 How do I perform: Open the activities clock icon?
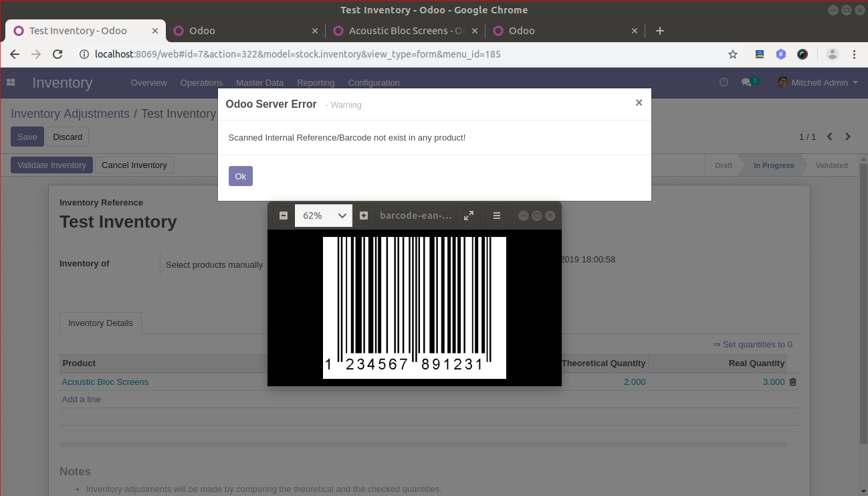[x=724, y=82]
